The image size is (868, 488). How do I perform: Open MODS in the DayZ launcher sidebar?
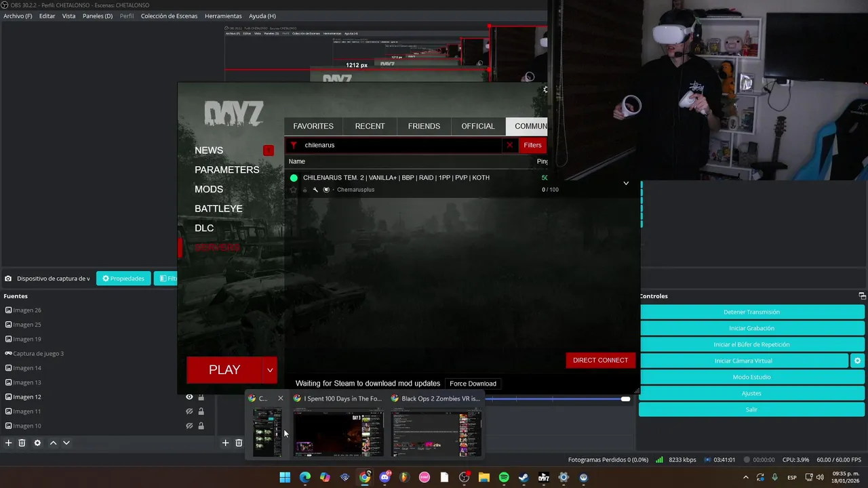pos(209,189)
